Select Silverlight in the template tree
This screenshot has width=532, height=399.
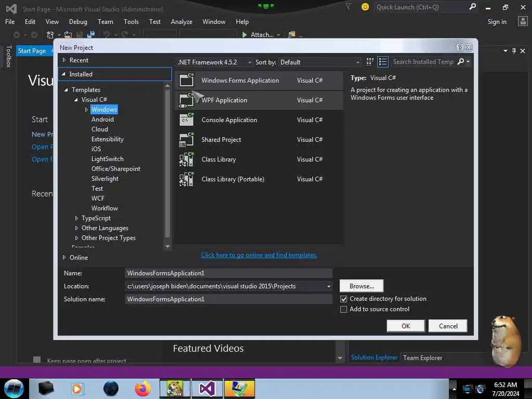coord(105,179)
